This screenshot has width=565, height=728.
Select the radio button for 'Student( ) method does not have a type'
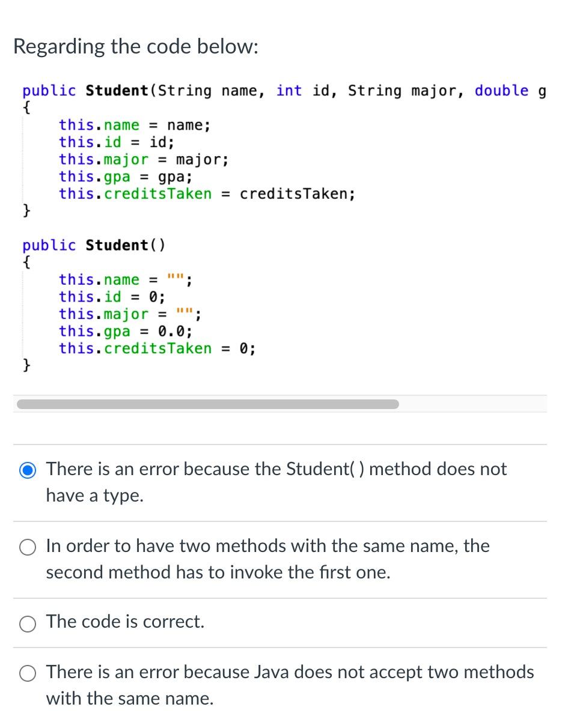[x=28, y=472]
